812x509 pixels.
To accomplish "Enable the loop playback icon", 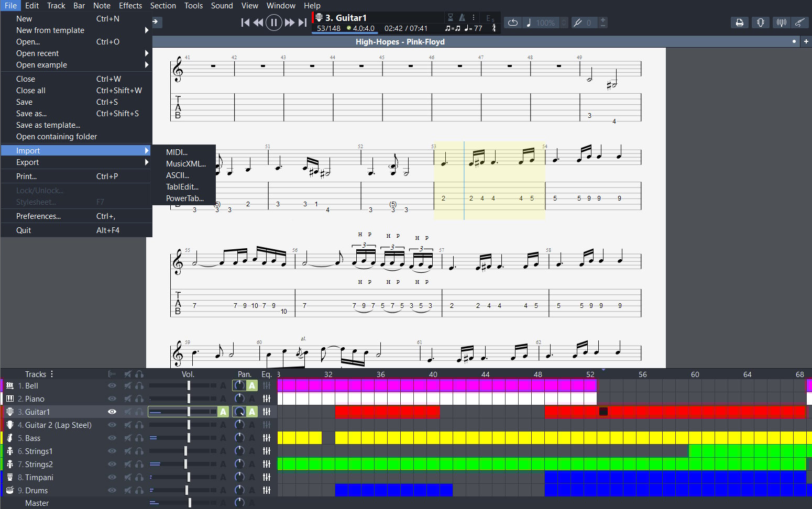I will pos(513,23).
